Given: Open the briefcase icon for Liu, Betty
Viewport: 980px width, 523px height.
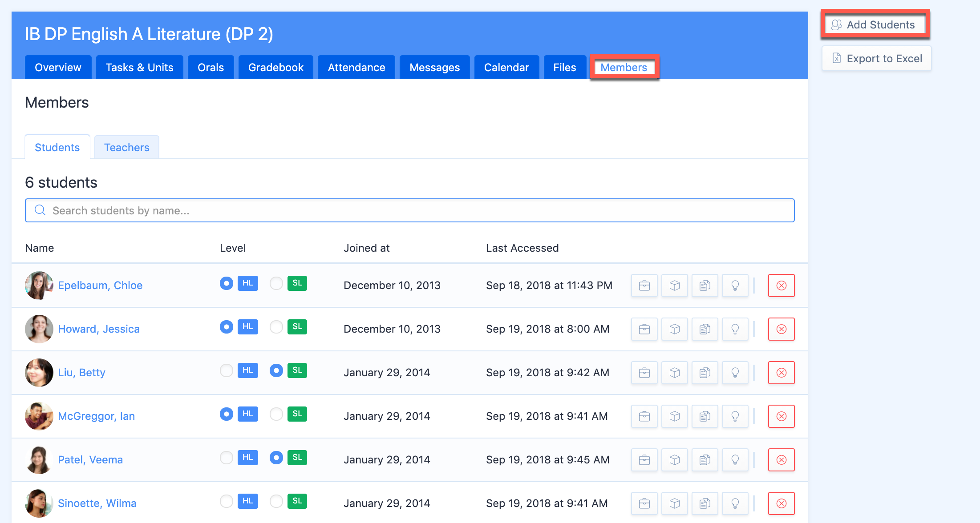Looking at the screenshot, I should coord(644,373).
